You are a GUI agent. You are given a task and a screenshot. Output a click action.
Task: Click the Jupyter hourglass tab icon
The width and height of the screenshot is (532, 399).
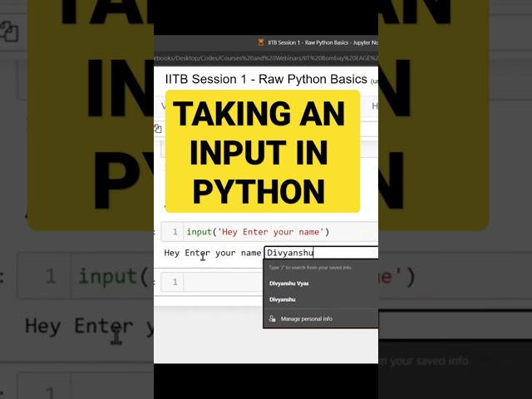point(261,42)
